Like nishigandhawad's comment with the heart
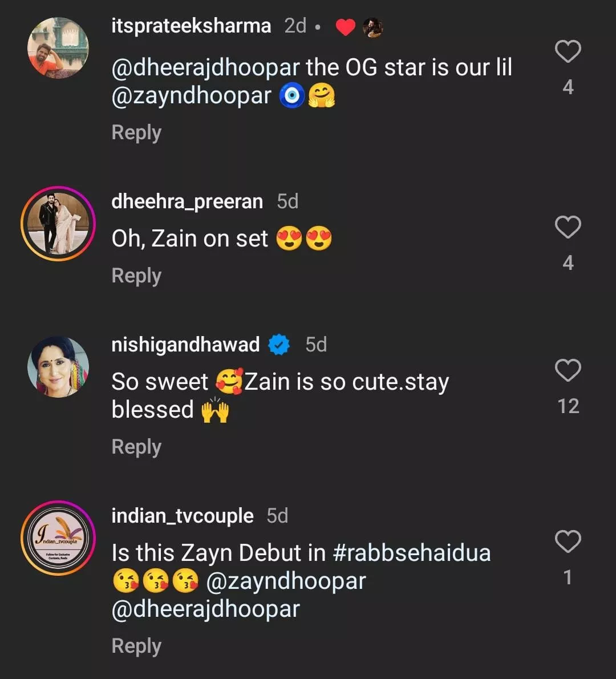616x679 pixels. (568, 371)
